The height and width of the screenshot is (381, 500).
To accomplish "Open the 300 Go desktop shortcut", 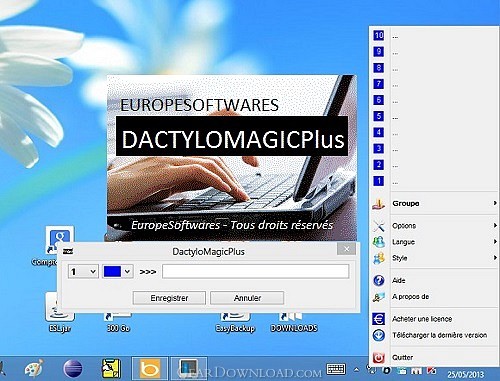I will 118,322.
